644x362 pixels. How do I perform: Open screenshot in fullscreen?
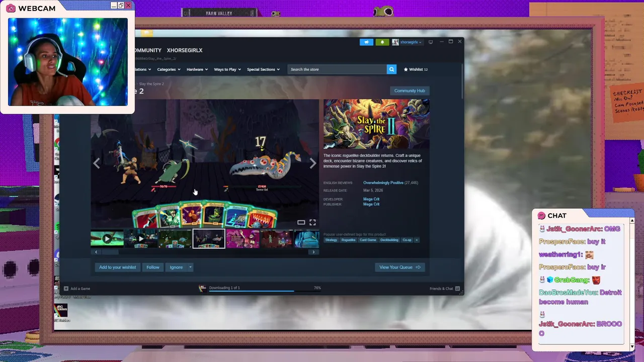(312, 222)
